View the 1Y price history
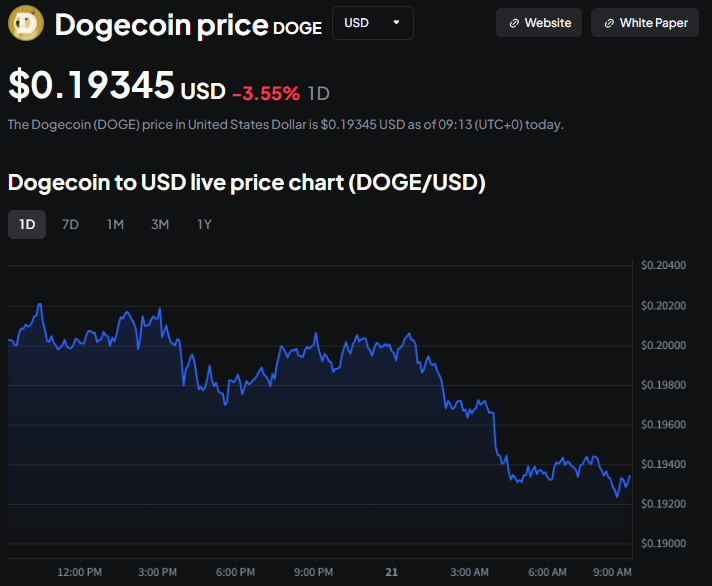The width and height of the screenshot is (712, 586). 204,224
